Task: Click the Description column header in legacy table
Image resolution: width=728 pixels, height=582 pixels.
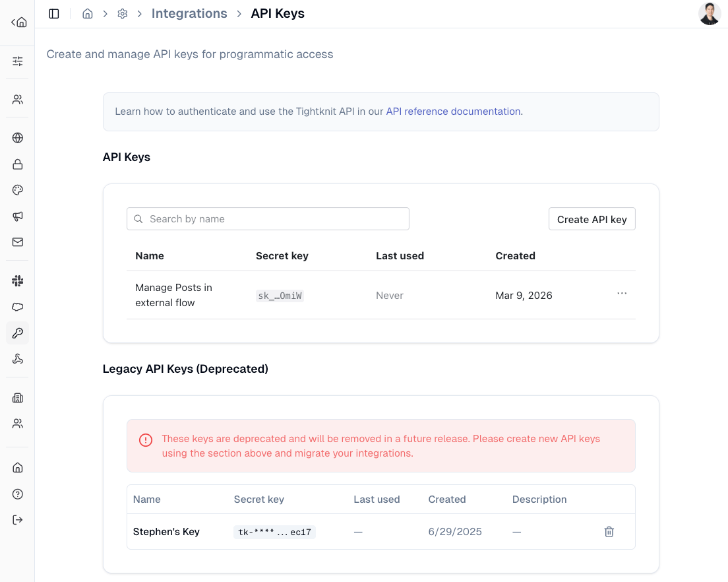Action: 539,500
